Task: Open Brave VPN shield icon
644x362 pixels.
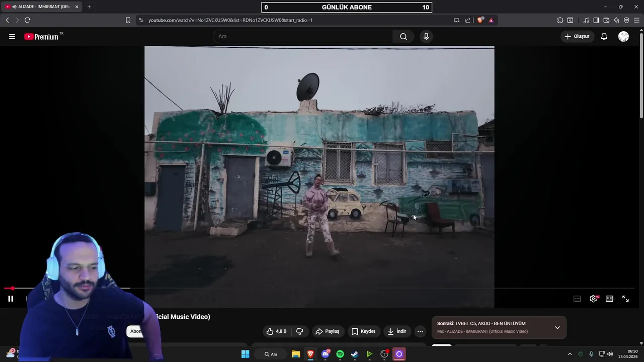Action: click(626, 20)
